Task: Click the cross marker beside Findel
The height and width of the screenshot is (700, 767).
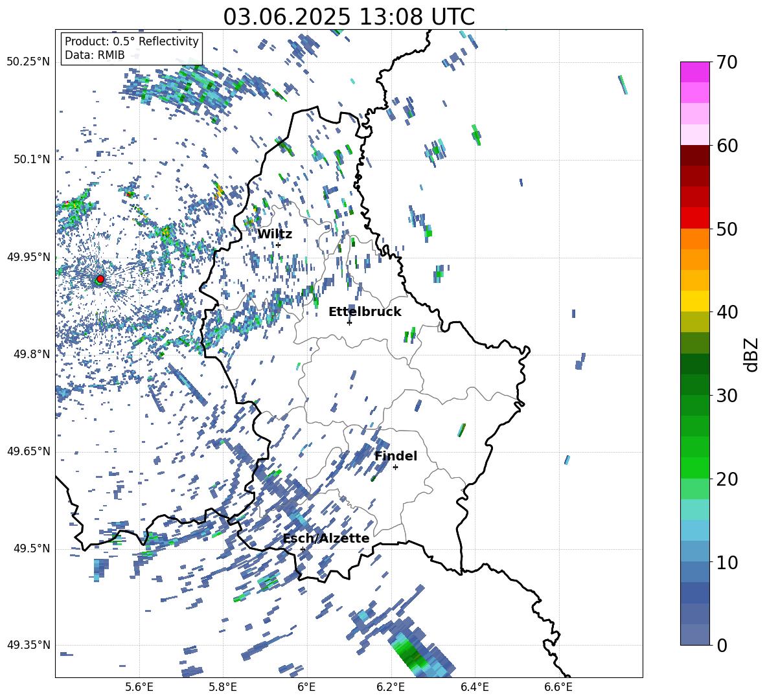Action: tap(395, 468)
